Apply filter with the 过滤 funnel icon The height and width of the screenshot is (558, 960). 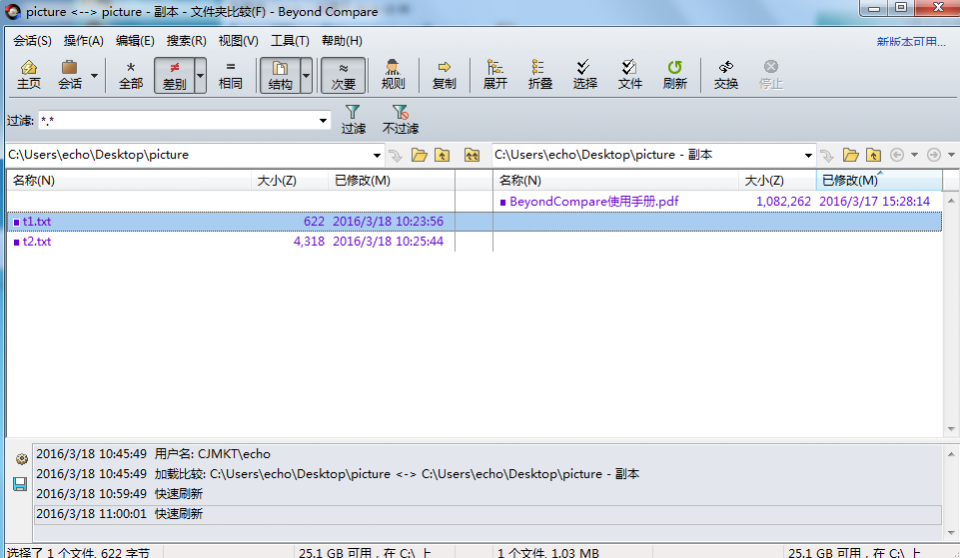point(353,119)
